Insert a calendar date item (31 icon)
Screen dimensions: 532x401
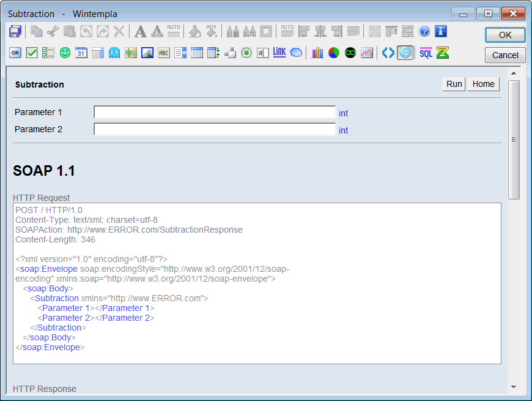(x=81, y=53)
